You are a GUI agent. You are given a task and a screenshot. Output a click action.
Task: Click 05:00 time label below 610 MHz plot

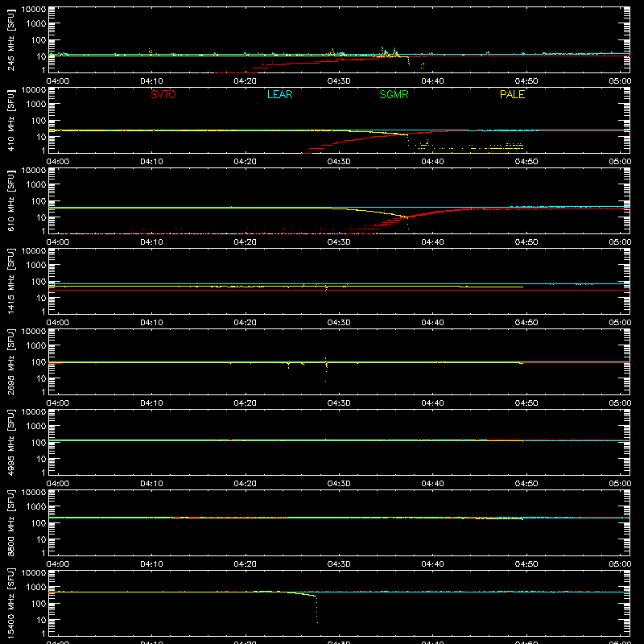click(620, 242)
